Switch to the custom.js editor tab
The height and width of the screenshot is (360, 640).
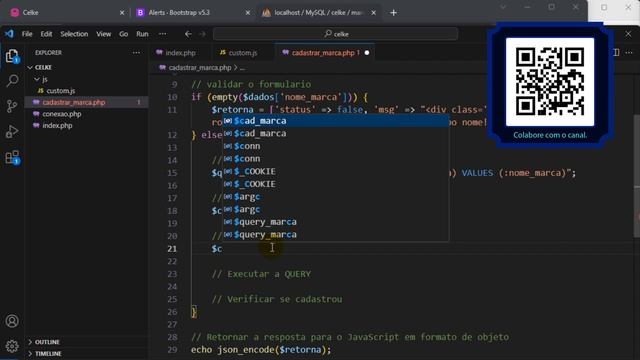tap(242, 53)
